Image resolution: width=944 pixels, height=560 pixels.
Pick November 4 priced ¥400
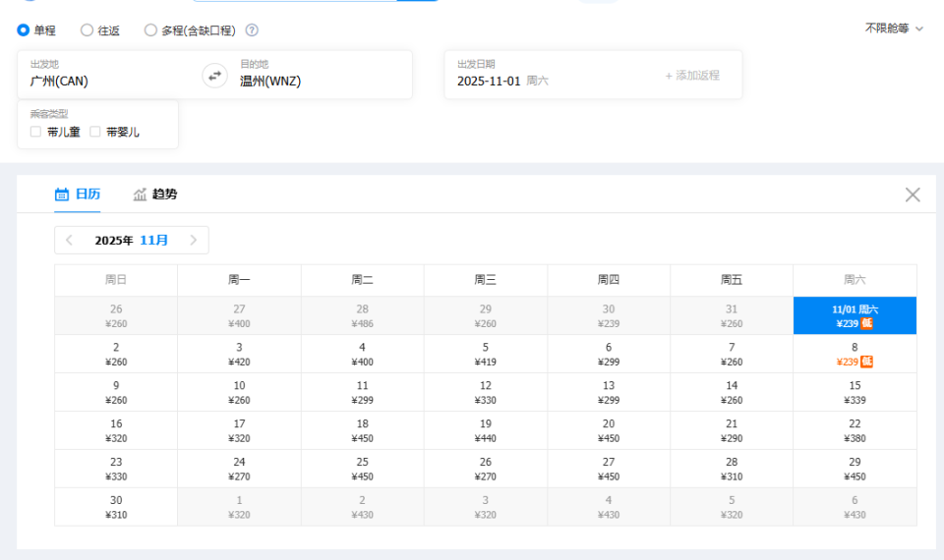(363, 355)
